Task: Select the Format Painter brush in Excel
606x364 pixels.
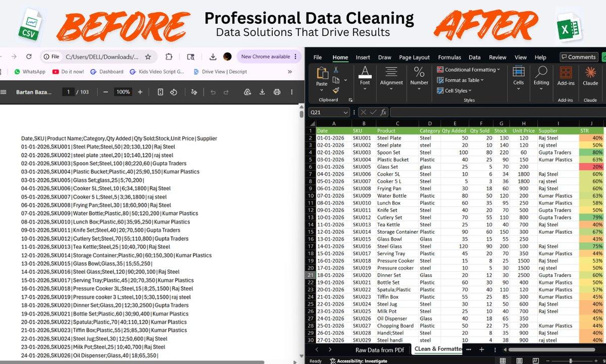Action: click(x=336, y=90)
